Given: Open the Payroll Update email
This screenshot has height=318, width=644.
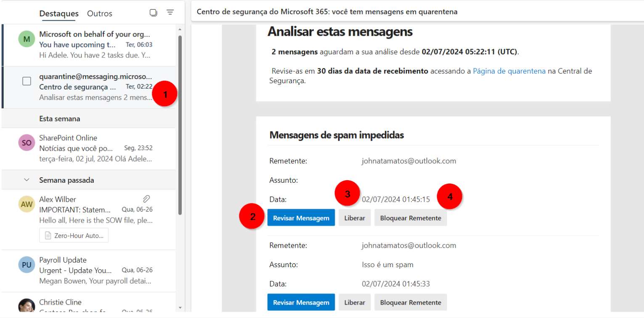Looking at the screenshot, I should pos(89,271).
